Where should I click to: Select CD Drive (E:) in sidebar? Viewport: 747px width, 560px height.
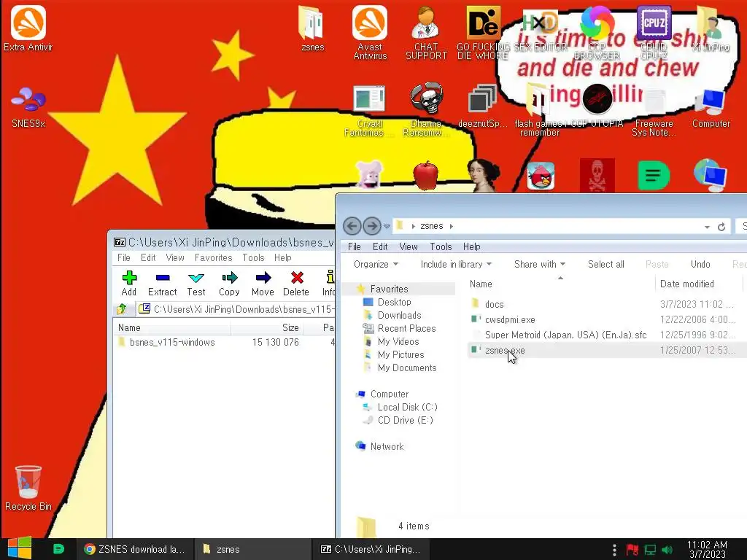point(405,420)
